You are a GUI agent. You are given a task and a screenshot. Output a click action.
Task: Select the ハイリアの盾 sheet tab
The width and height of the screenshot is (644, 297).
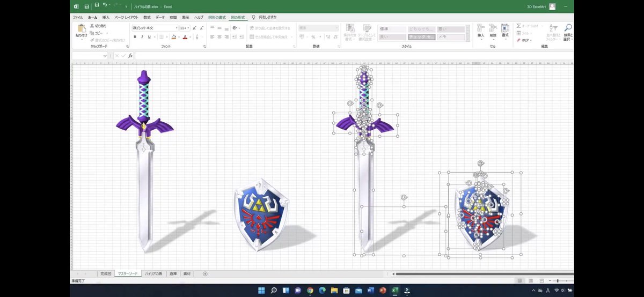point(153,273)
